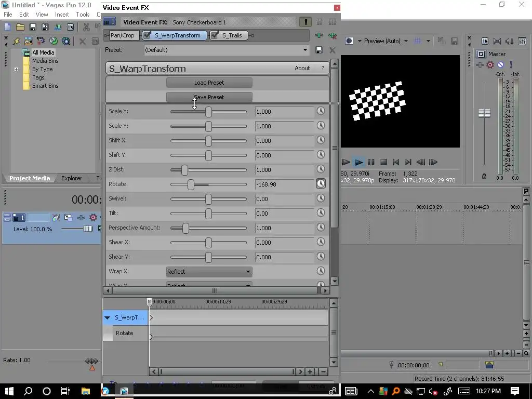Enable animation for Perspective Amount parameter
The image size is (532, 399).
coord(321,227)
